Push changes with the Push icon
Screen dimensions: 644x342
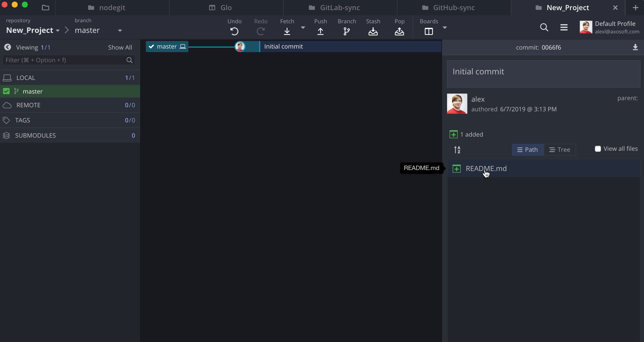320,31
